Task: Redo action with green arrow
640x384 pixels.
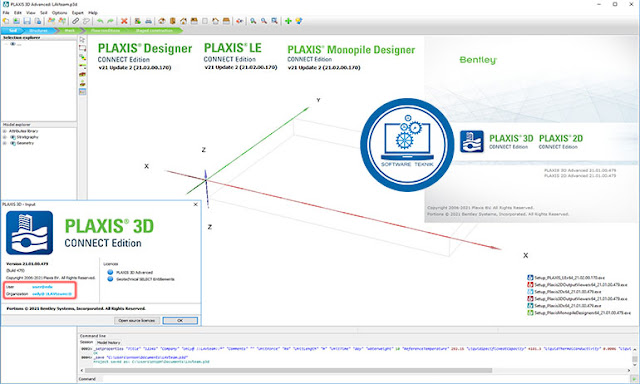Action: click(x=110, y=21)
